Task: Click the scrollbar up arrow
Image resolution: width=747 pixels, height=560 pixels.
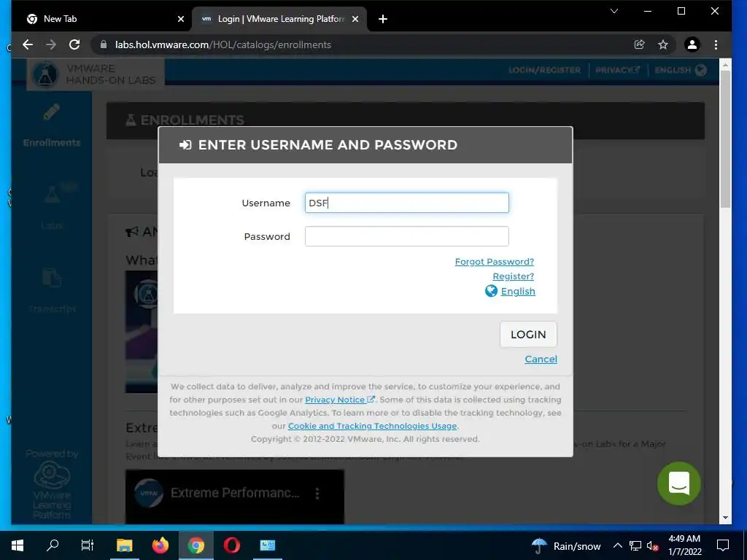Action: click(726, 64)
